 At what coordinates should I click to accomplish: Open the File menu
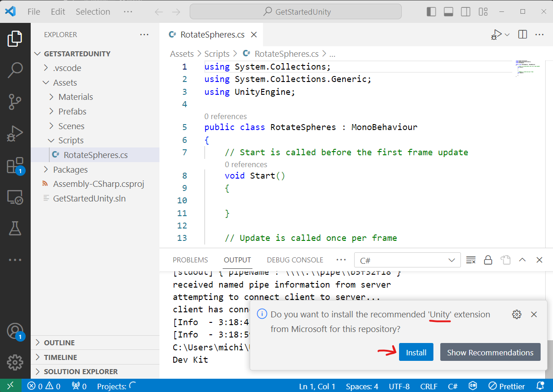34,12
